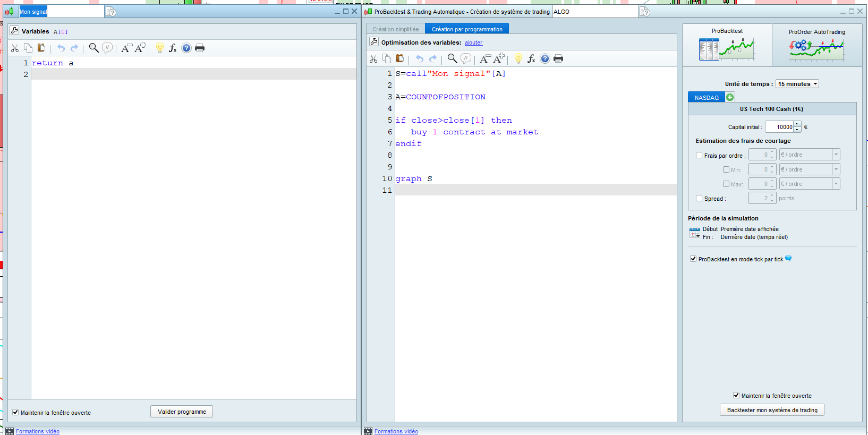This screenshot has height=435, width=868.
Task: Increase font size in left editor toolbar
Action: coord(140,48)
